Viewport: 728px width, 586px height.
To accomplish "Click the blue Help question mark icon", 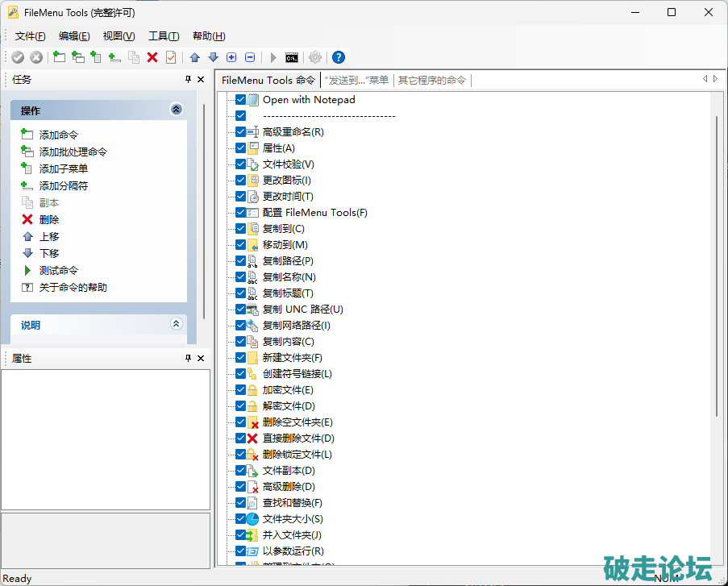I will pos(339,57).
